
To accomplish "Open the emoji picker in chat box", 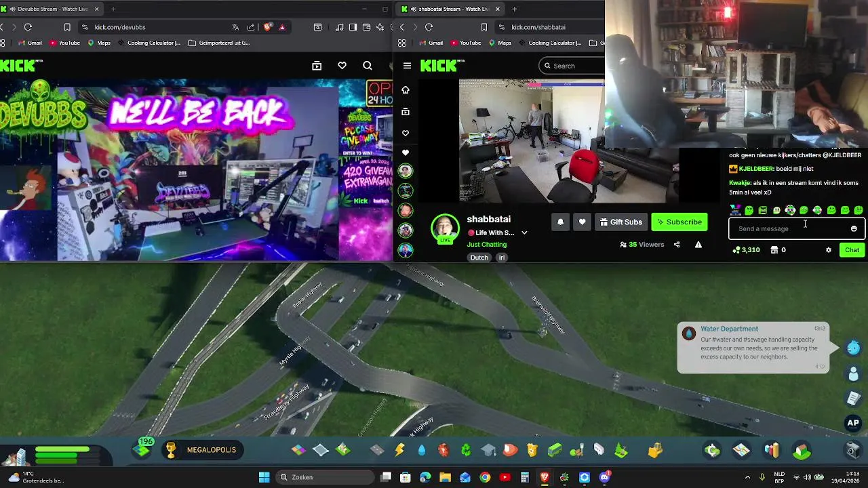I will point(854,229).
